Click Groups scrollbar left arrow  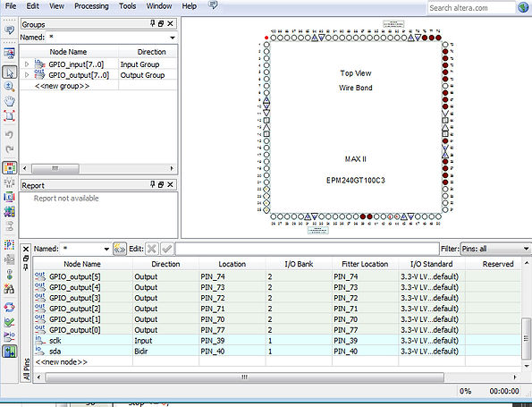(x=24, y=168)
